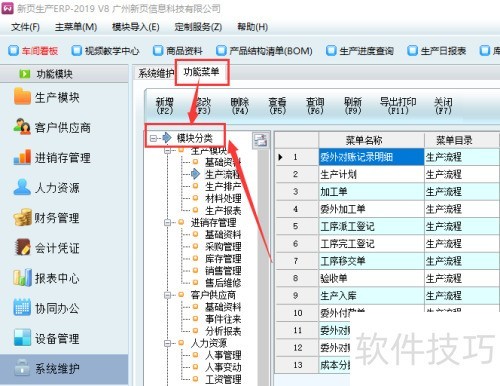The image size is (500, 386).
Task: Open 车间看板 shortcut link
Action: 40,51
